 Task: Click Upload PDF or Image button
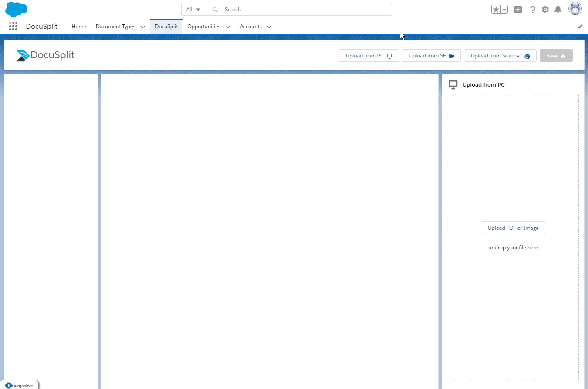pyautogui.click(x=513, y=228)
